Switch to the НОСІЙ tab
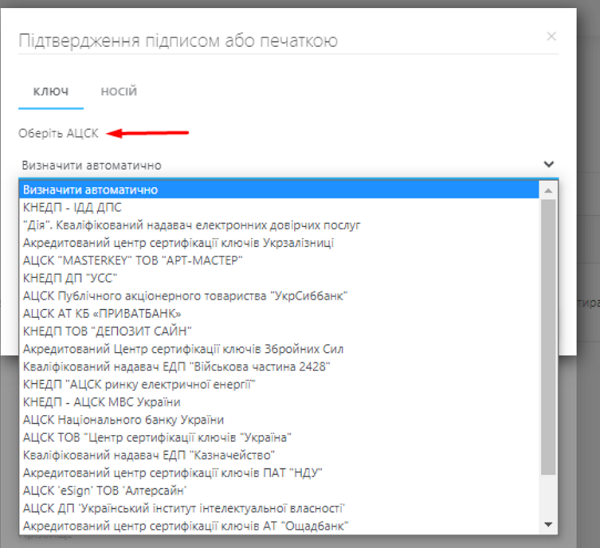The height and width of the screenshot is (548, 600). tap(119, 92)
